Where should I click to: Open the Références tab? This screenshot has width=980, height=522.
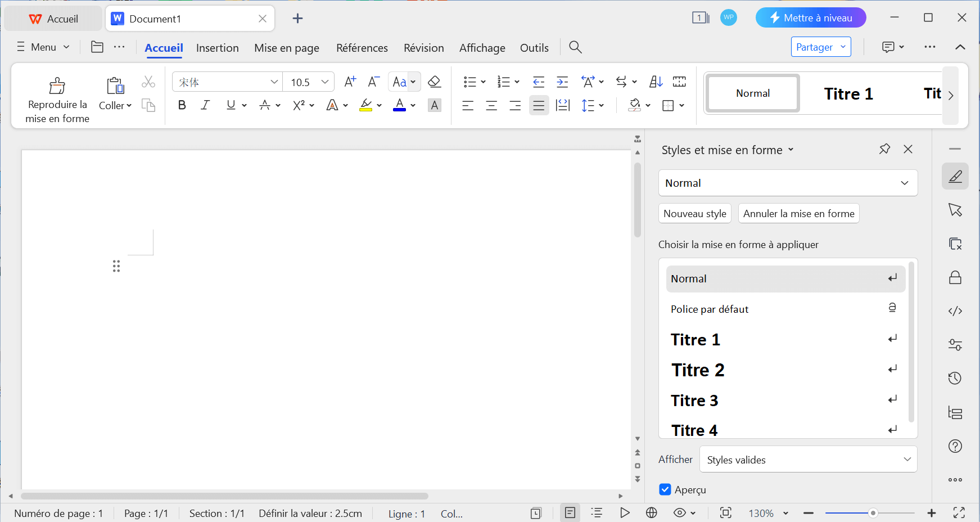[362, 48]
